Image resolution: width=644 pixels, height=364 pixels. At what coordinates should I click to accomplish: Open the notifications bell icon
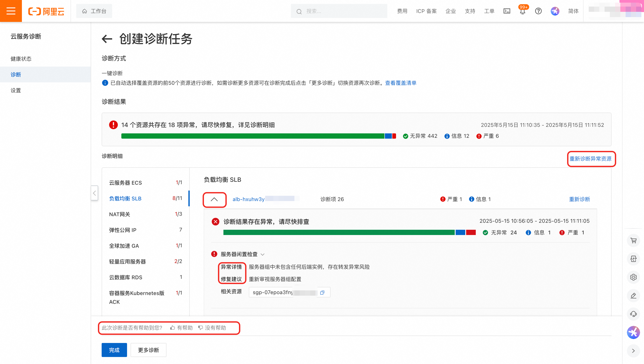tap(522, 12)
